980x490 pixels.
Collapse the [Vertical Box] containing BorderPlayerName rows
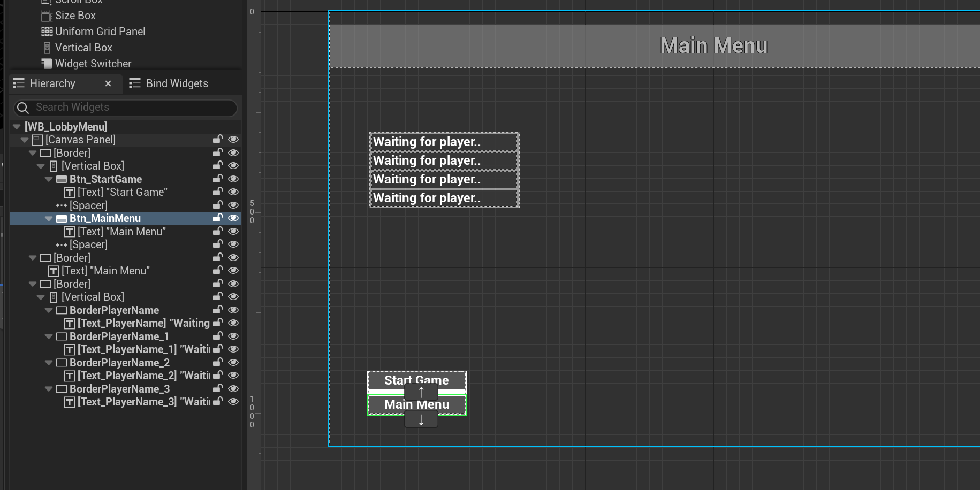point(41,297)
